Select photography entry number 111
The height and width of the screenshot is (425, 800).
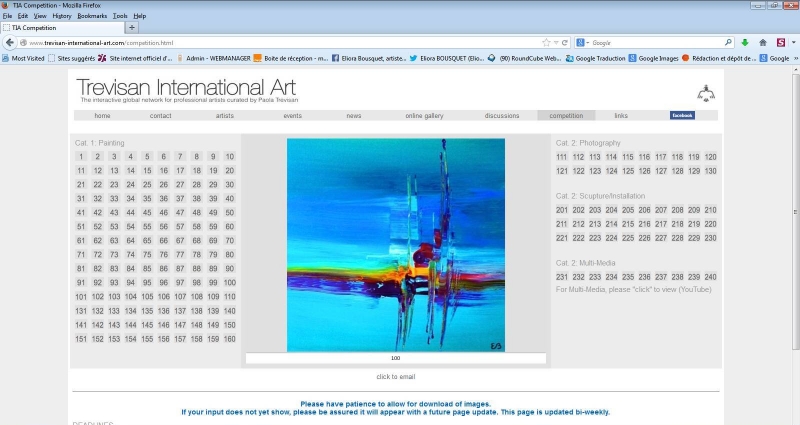[x=562, y=157]
